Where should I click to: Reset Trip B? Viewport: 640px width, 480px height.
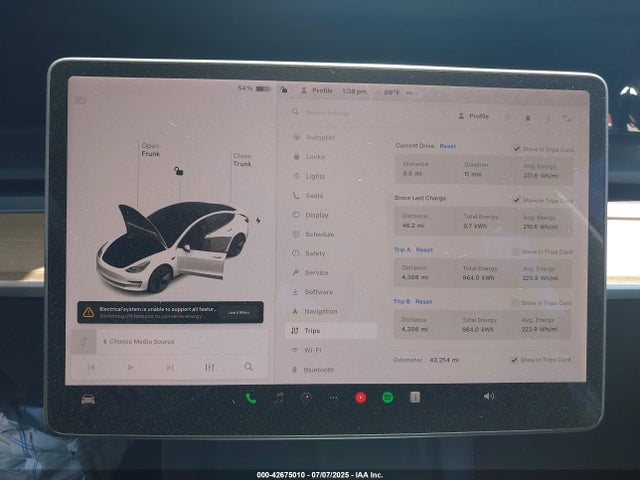424,302
